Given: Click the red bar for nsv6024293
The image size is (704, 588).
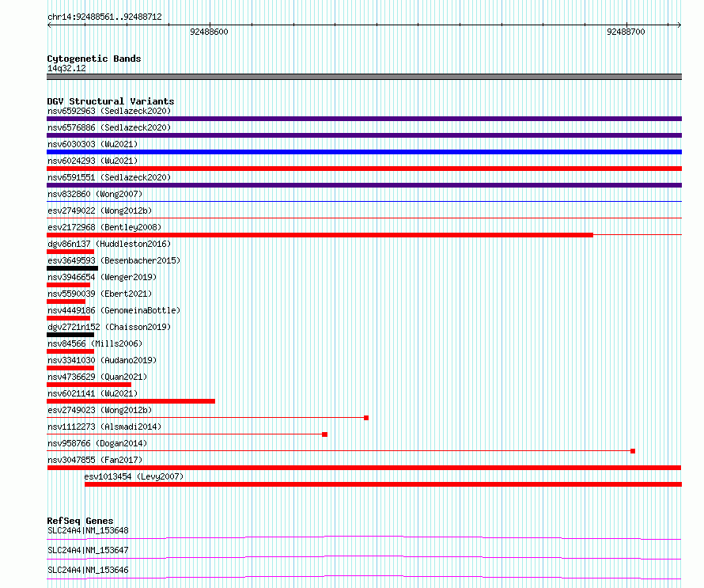Looking at the screenshot, I should [364, 169].
